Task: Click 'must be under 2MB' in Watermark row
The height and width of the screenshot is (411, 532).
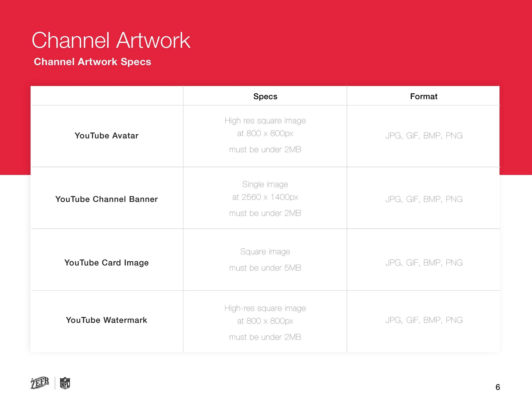Action: [265, 337]
